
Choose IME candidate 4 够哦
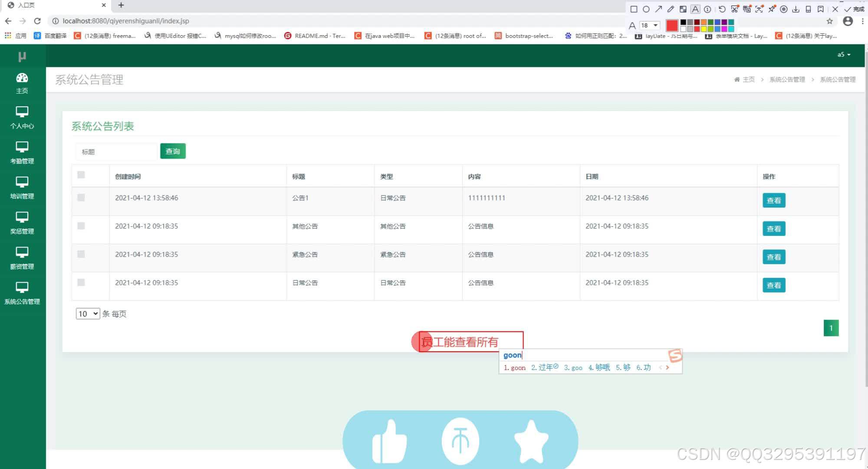tap(599, 367)
